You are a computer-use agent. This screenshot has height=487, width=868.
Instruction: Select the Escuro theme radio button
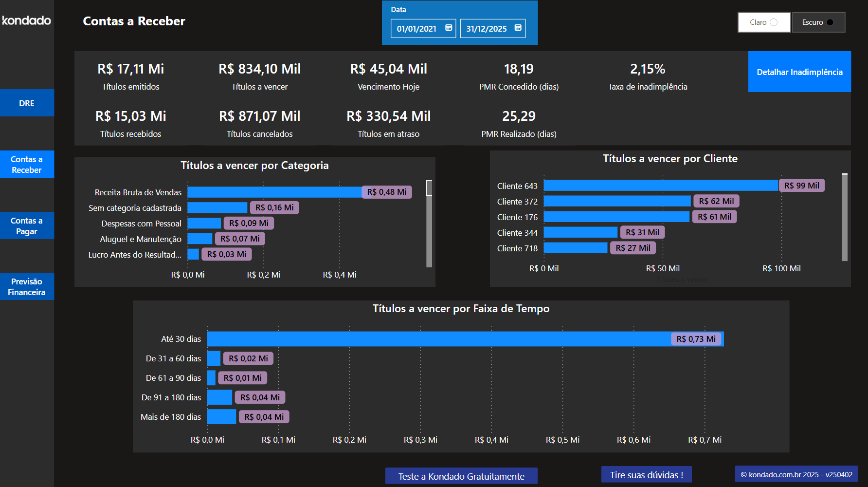[x=818, y=22]
